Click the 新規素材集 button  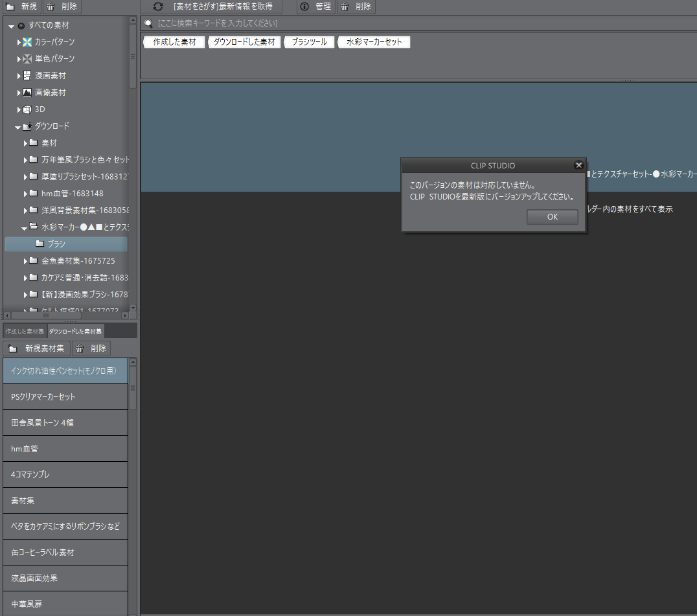[38, 348]
